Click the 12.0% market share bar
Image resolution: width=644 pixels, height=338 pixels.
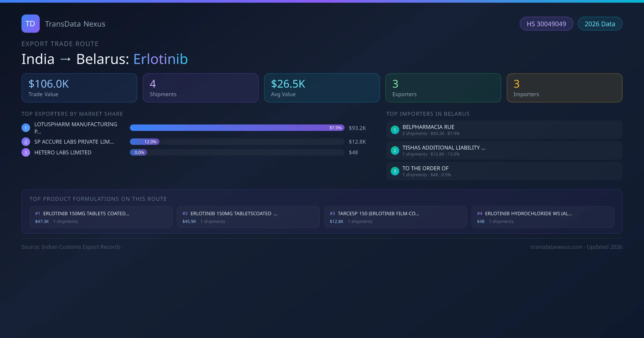click(145, 142)
